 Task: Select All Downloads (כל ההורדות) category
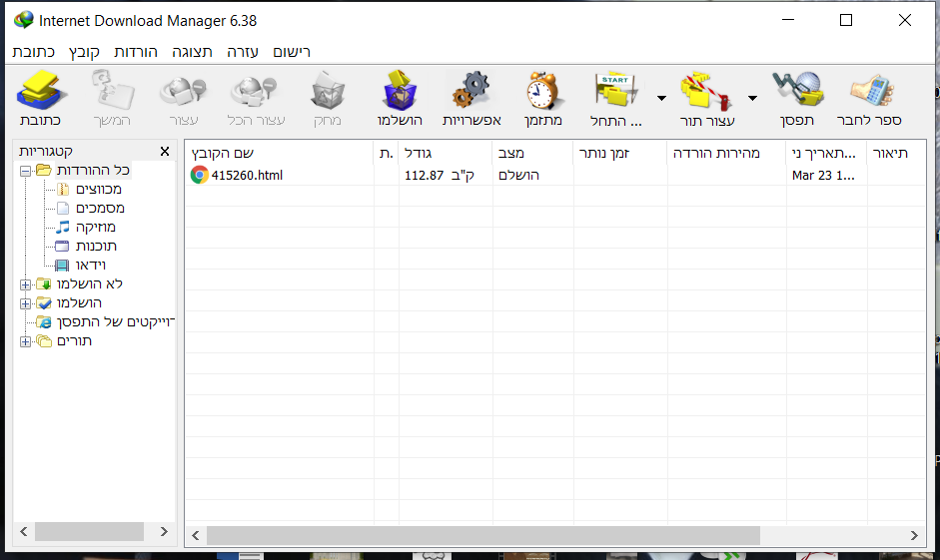93,170
